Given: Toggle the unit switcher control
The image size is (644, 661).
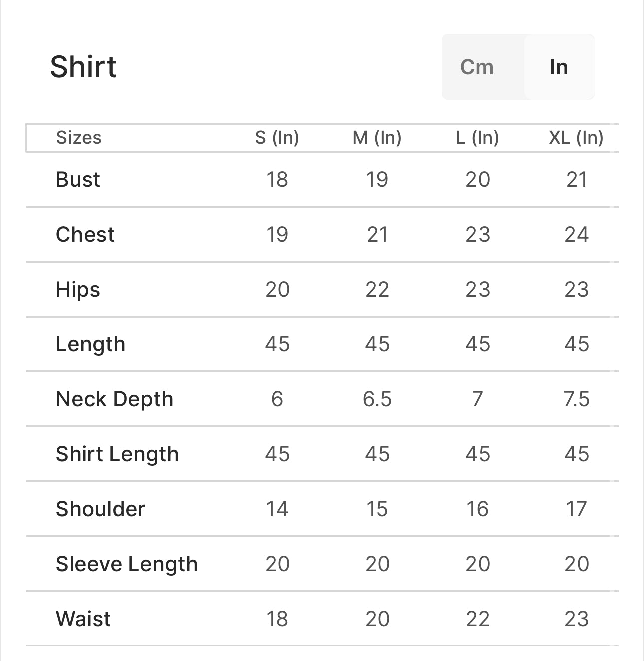Looking at the screenshot, I should pyautogui.click(x=518, y=67).
